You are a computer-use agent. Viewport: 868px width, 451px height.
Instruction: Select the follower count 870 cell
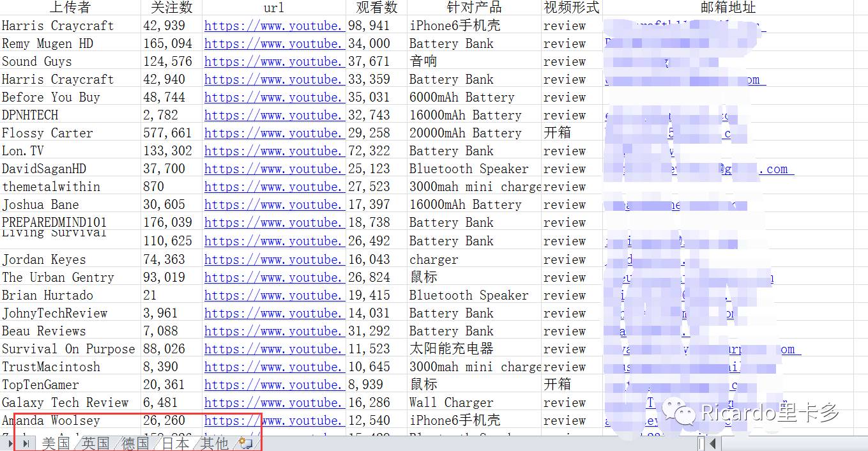click(x=171, y=187)
